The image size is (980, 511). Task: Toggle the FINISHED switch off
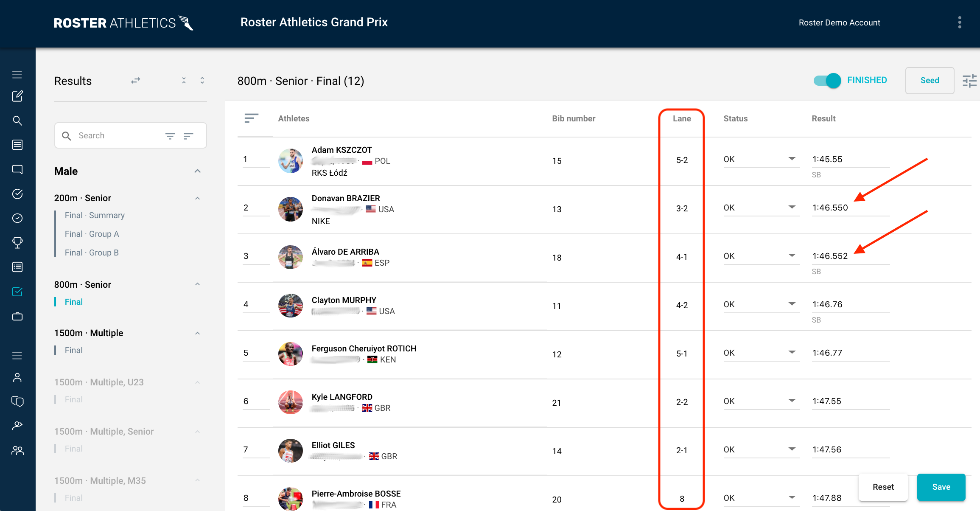tap(827, 81)
